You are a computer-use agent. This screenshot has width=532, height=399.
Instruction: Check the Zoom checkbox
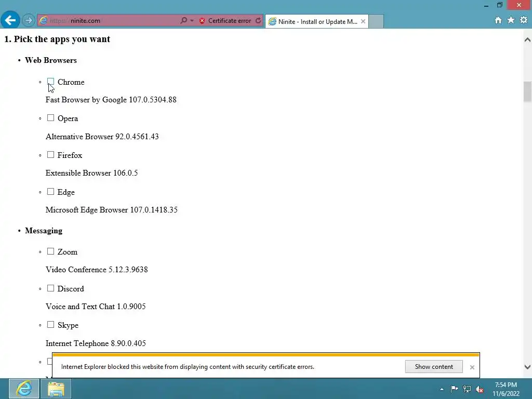pyautogui.click(x=50, y=251)
